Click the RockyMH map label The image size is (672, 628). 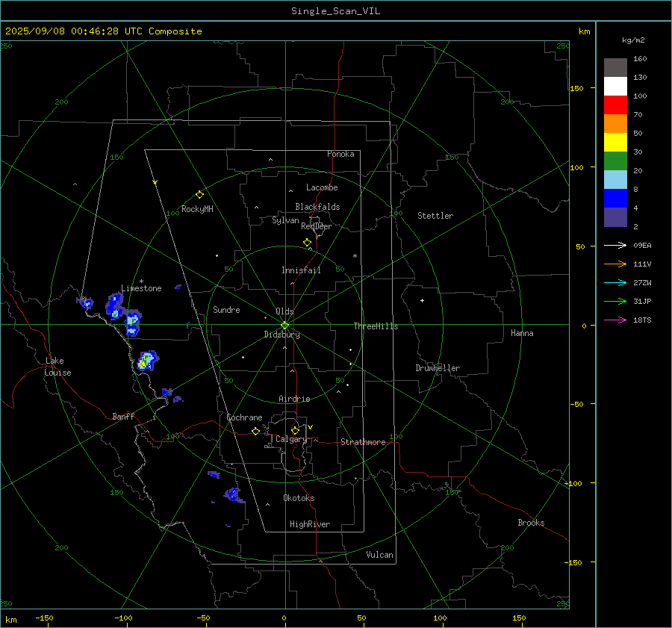pos(197,209)
